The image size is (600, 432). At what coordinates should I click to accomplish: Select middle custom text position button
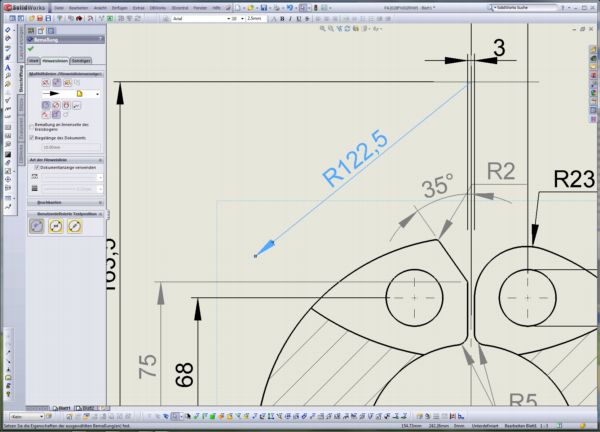(x=56, y=226)
